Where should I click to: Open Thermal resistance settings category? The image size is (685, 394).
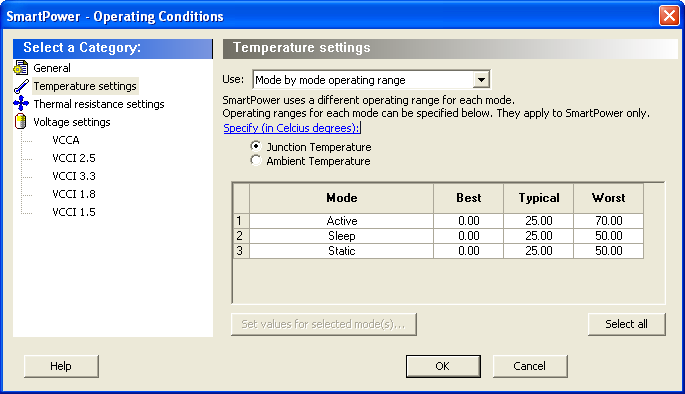click(x=99, y=104)
